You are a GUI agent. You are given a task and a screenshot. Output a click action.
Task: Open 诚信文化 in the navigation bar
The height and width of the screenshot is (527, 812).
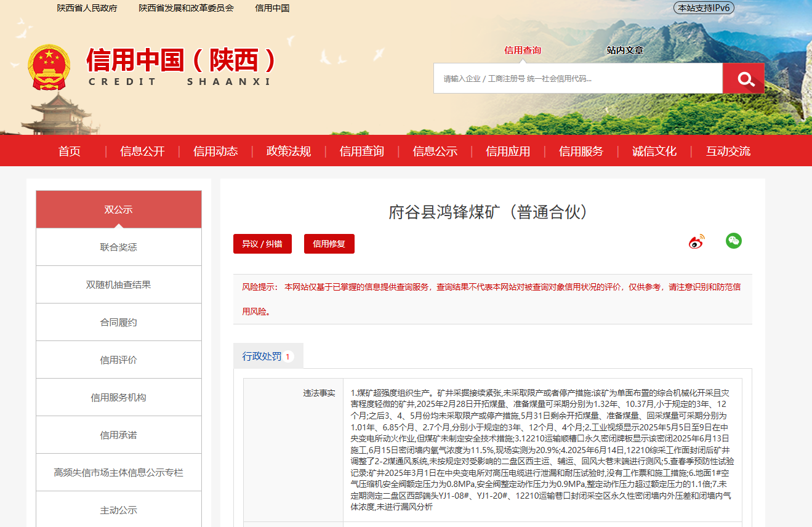pyautogui.click(x=654, y=151)
